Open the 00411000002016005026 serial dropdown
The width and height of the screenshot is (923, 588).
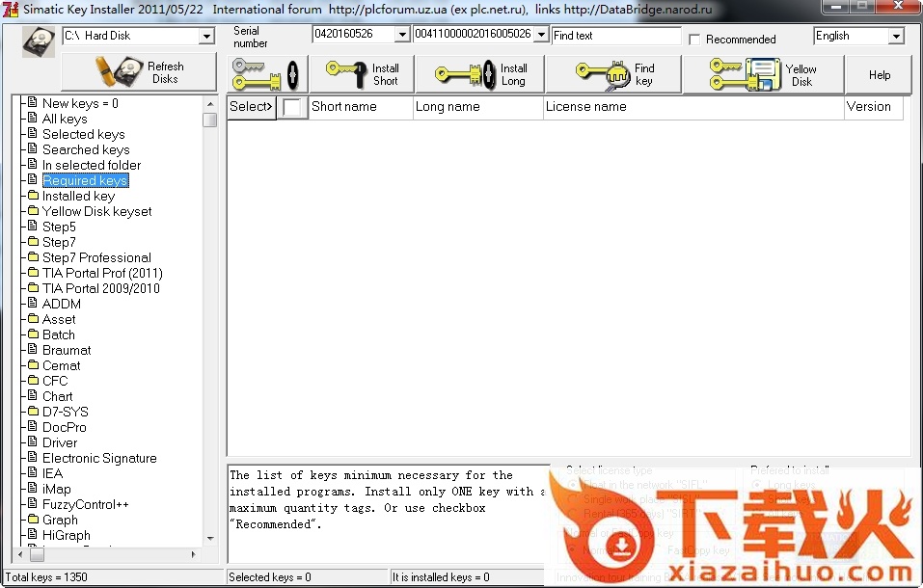pos(542,34)
